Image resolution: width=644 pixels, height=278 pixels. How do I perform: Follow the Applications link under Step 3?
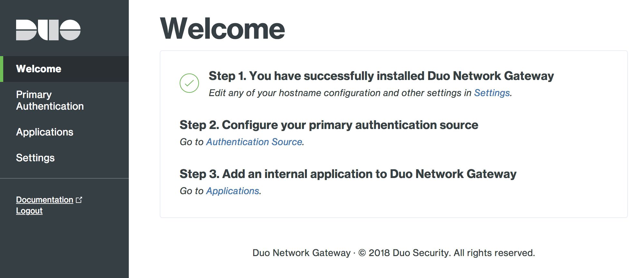232,191
